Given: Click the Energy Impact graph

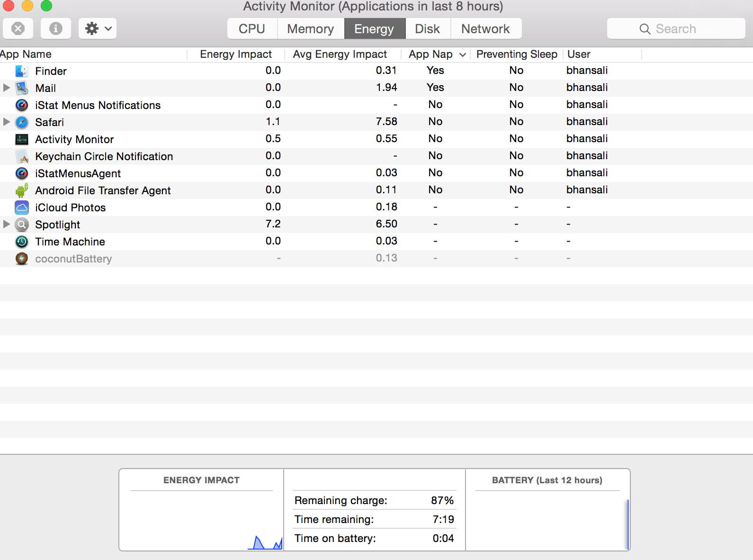Looking at the screenshot, I should click(201, 521).
